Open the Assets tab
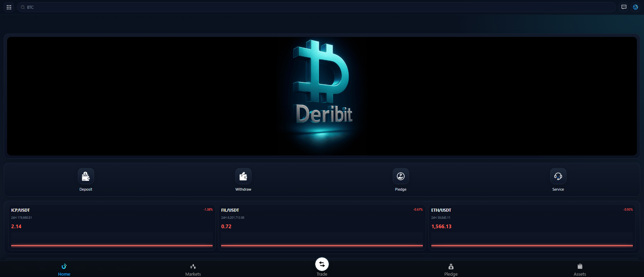This screenshot has width=644, height=277. [580, 270]
